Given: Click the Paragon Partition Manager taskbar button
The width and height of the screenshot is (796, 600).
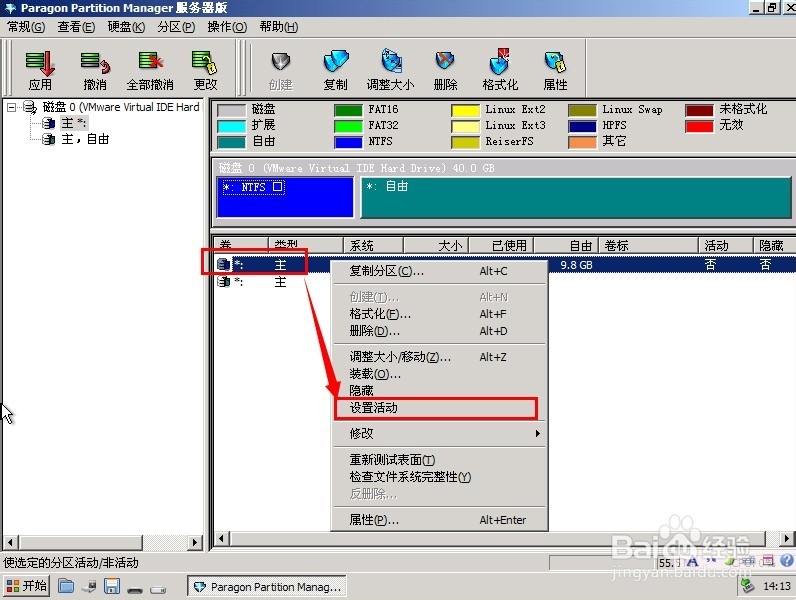Looking at the screenshot, I should pos(267,587).
